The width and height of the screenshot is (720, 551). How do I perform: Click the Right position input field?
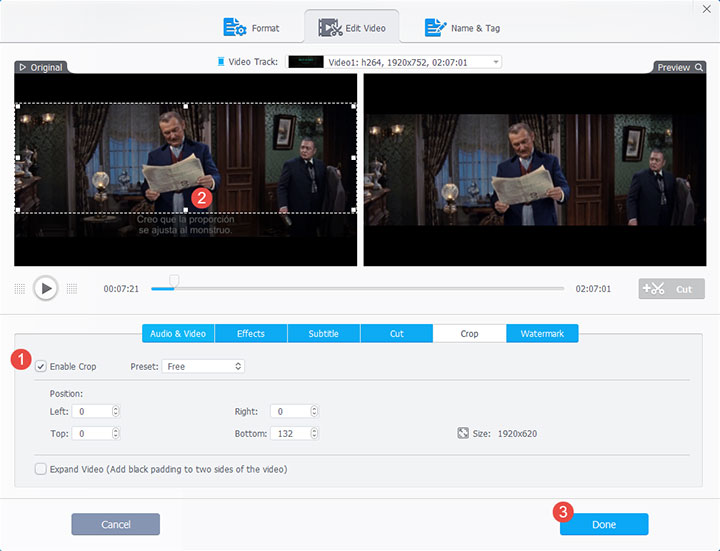[290, 411]
